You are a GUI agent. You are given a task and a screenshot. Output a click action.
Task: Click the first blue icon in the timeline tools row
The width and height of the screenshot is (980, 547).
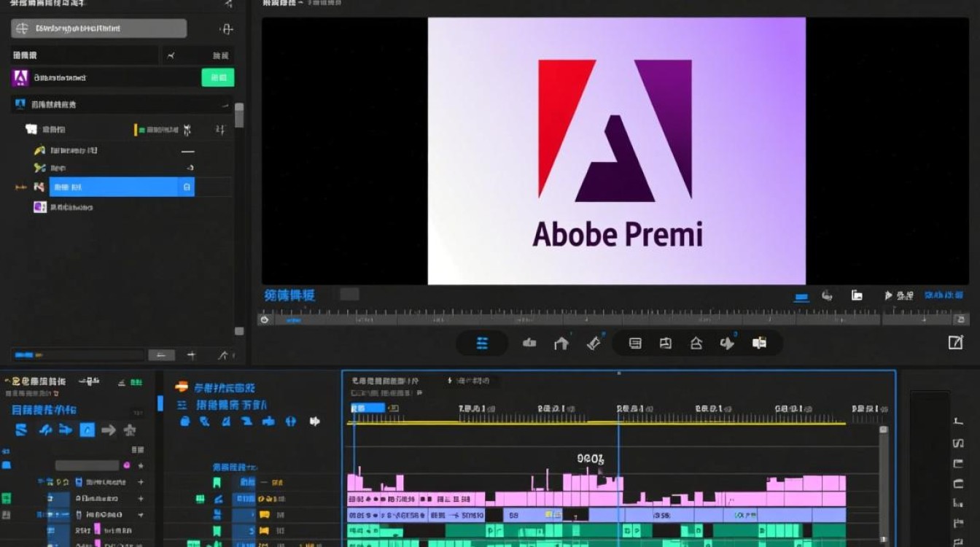coord(185,421)
